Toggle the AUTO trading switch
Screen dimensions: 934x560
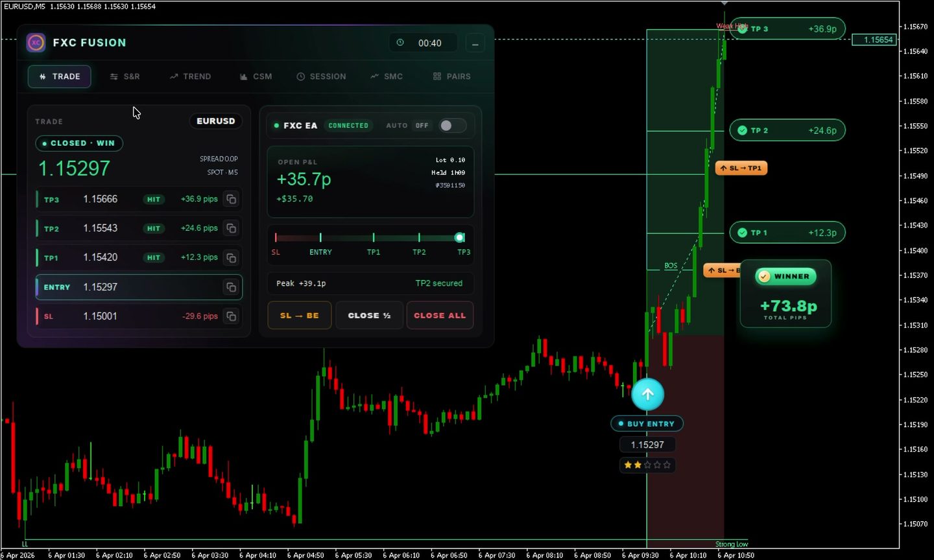(x=452, y=126)
